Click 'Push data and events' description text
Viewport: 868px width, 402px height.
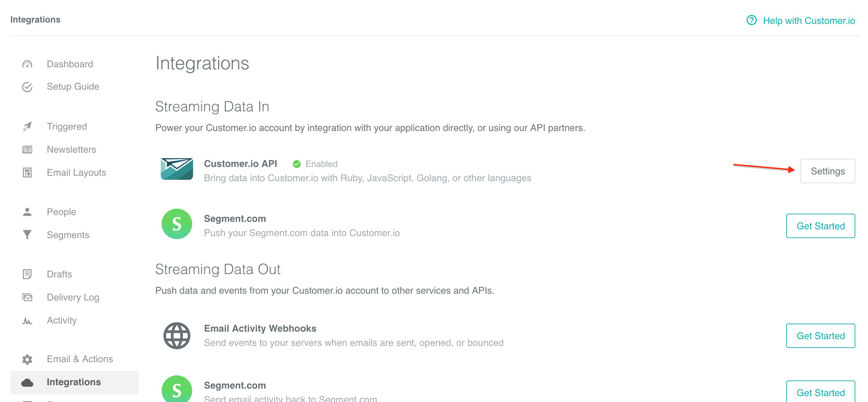(x=325, y=290)
